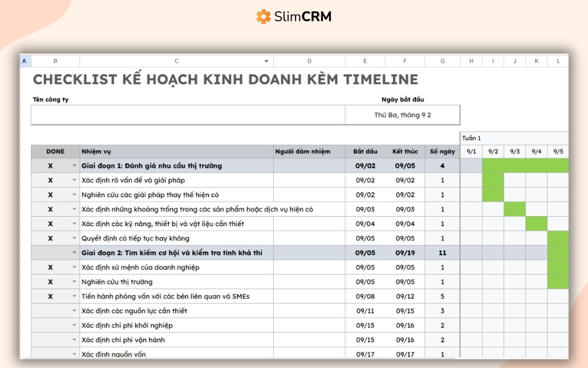588x368 pixels.
Task: Open DONE dropdown for Xác định sứ mệnh row
Action: coord(74,267)
